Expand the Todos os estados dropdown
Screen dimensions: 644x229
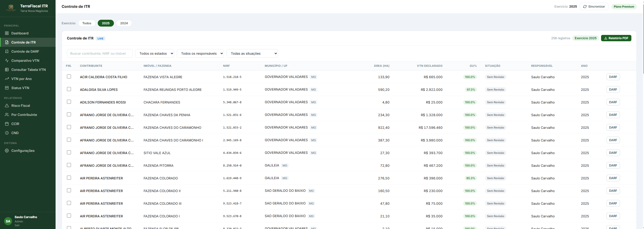(x=155, y=53)
